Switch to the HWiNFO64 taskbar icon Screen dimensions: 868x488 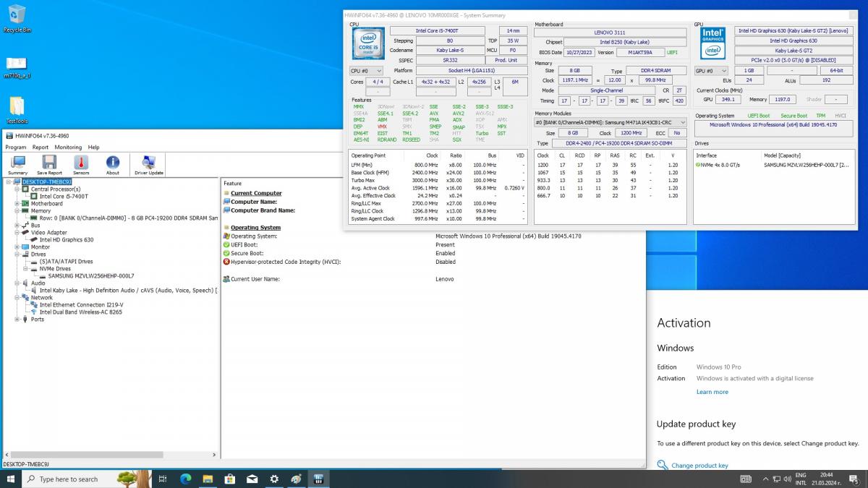pos(319,479)
